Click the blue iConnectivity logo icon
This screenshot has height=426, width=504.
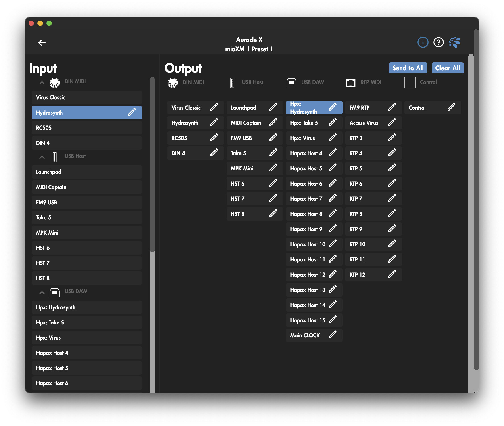(454, 42)
